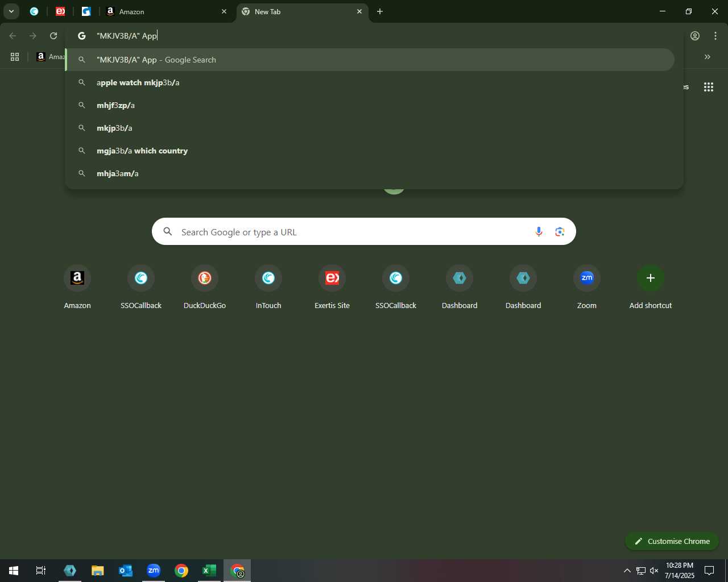Click the forward navigation arrow

click(x=33, y=36)
